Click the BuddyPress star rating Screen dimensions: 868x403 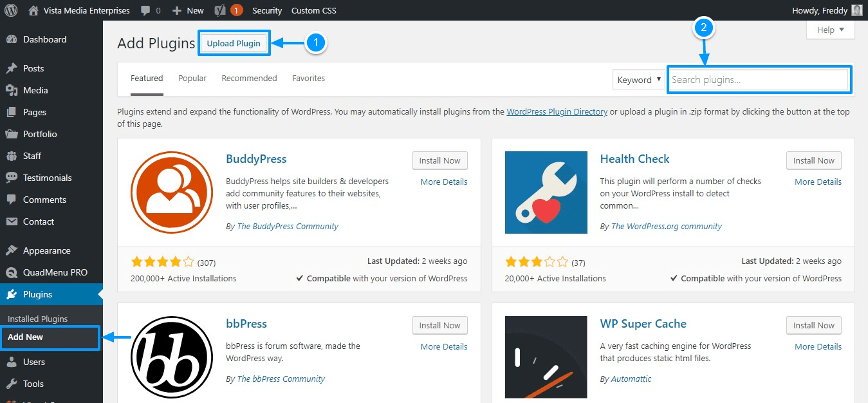(162, 262)
